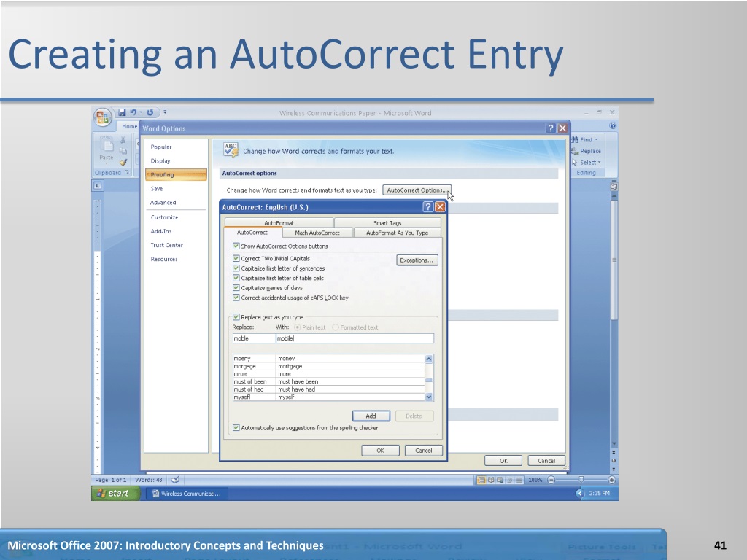Open the Find dropdown in Editing group
Image resolution: width=747 pixels, height=560 pixels.
tap(596, 139)
